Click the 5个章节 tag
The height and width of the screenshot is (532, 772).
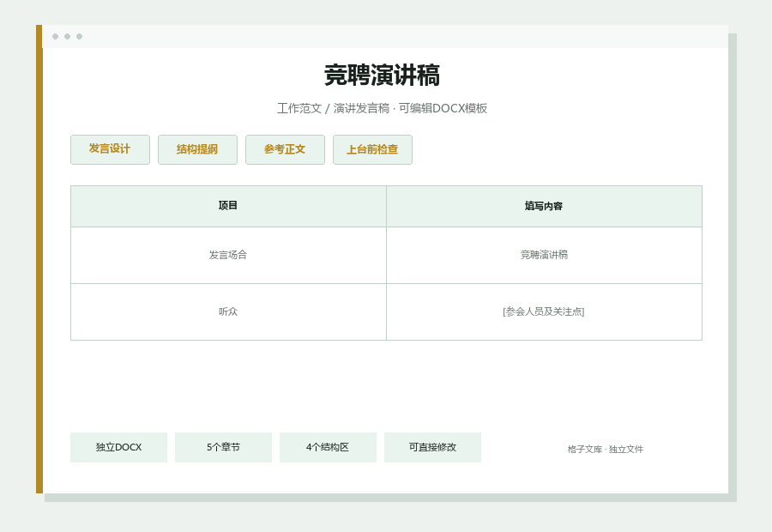pos(224,447)
